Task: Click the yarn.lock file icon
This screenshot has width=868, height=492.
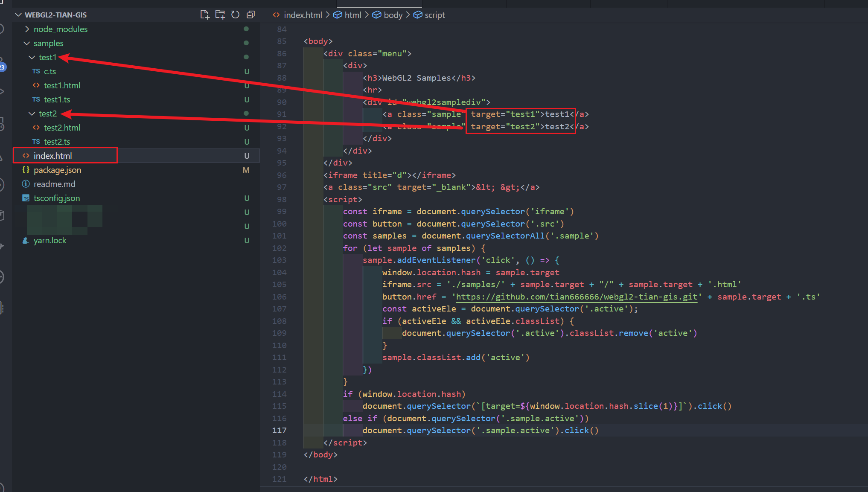Action: (x=26, y=240)
